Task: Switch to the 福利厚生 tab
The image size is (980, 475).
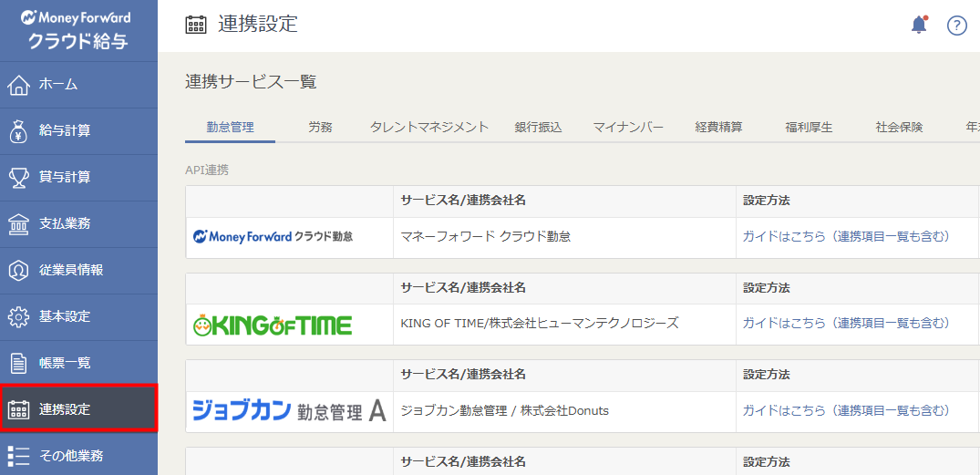Action: click(809, 128)
